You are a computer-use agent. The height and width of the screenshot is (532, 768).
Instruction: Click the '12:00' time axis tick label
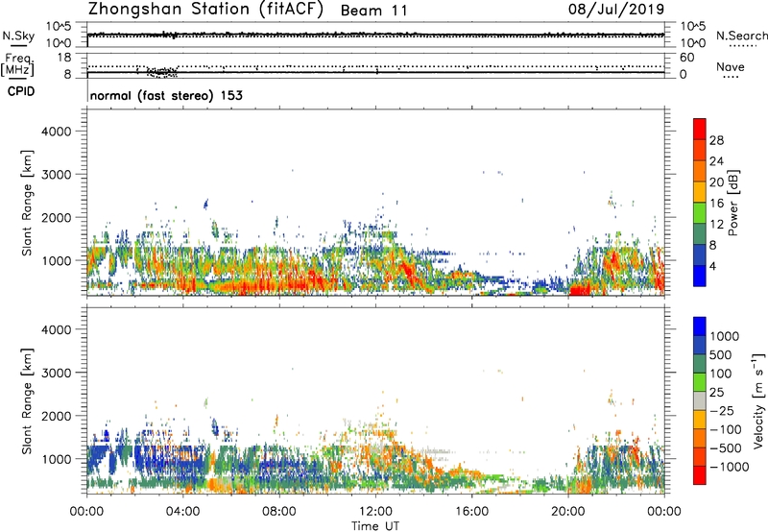click(x=375, y=512)
